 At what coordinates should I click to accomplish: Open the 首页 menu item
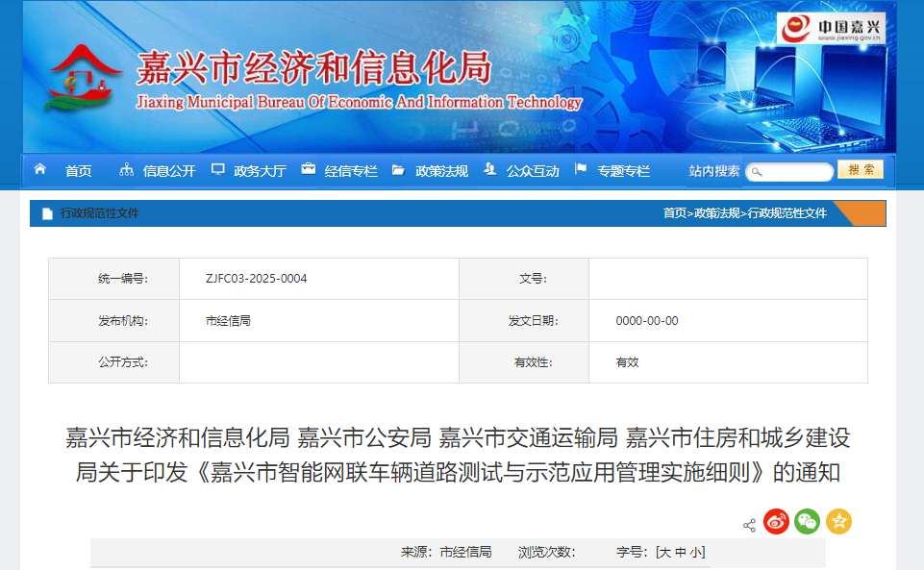point(79,171)
